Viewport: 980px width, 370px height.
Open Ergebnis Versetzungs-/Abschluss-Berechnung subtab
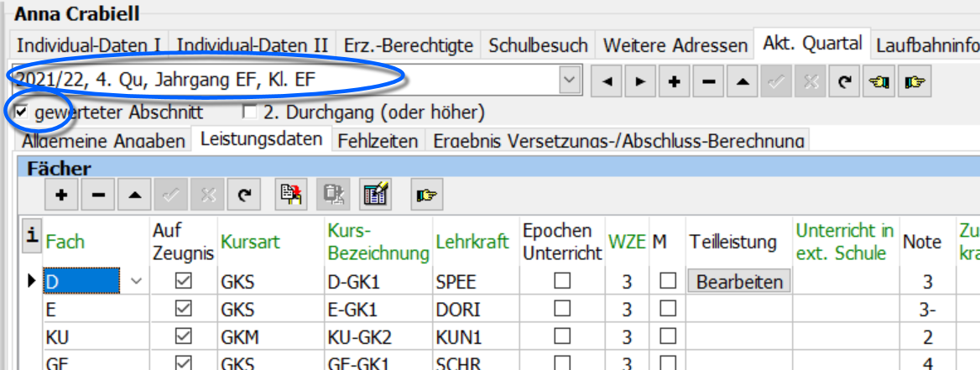pos(618,141)
